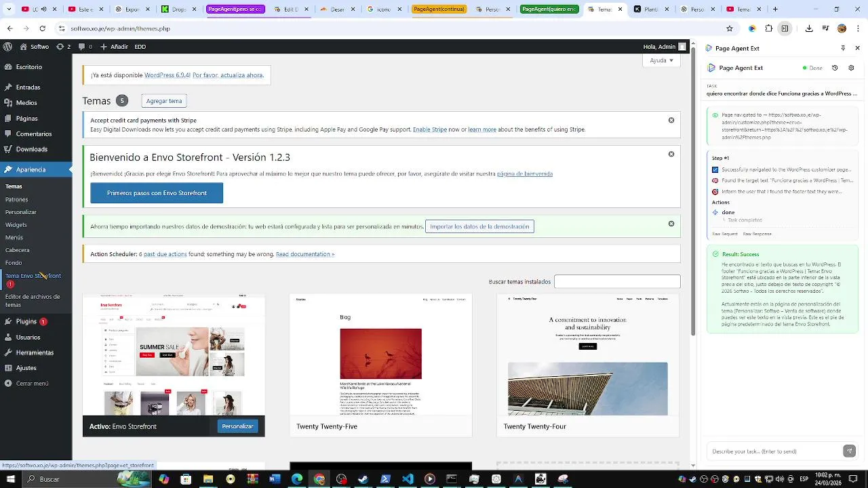The height and width of the screenshot is (488, 868).
Task: Open Plugins in the sidebar
Action: (26, 322)
